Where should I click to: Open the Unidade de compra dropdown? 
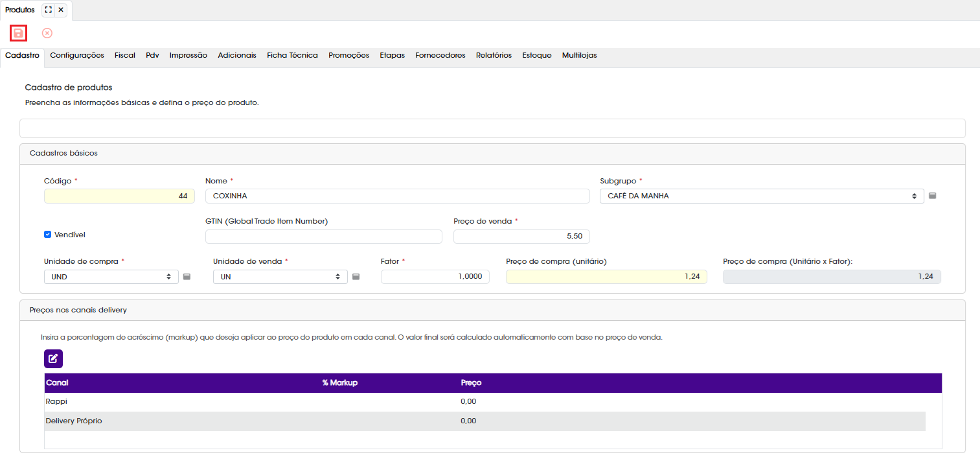pyautogui.click(x=111, y=277)
